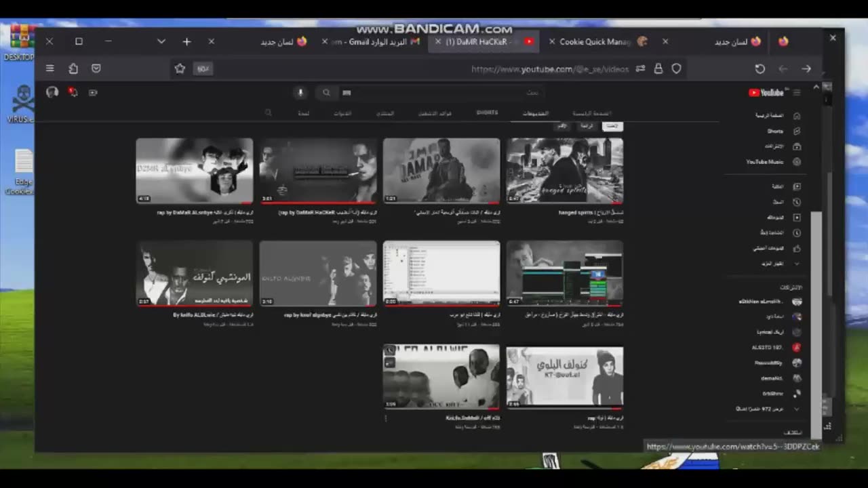Image resolution: width=868 pixels, height=488 pixels.
Task: Bookmark this page with the star icon
Action: pyautogui.click(x=180, y=68)
